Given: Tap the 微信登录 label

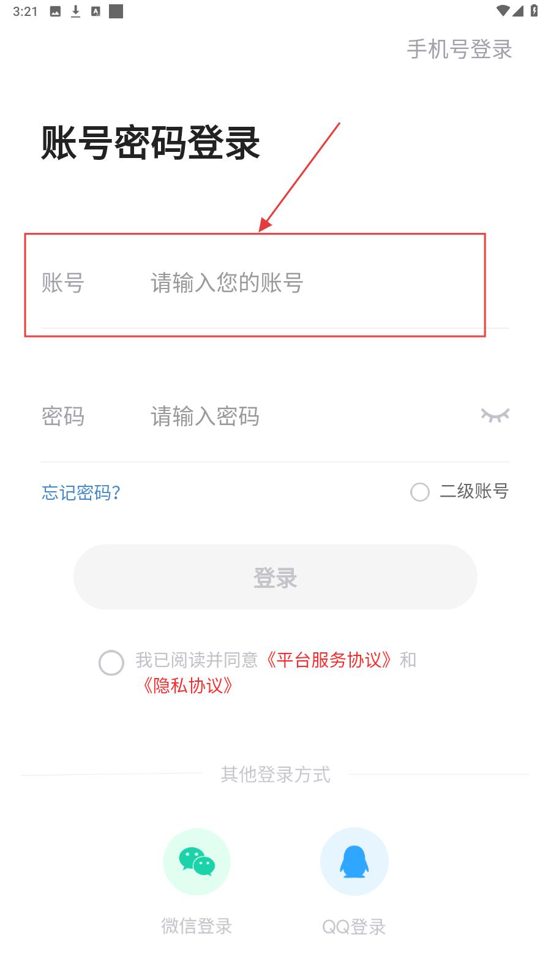Looking at the screenshot, I should (197, 926).
